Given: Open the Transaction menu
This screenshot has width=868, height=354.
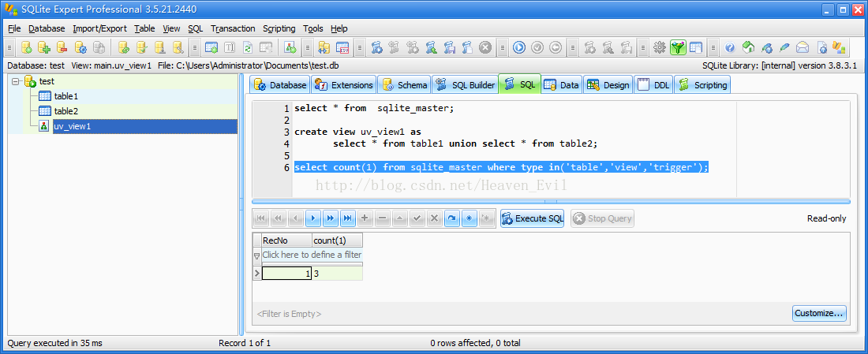Looking at the screenshot, I should (233, 28).
